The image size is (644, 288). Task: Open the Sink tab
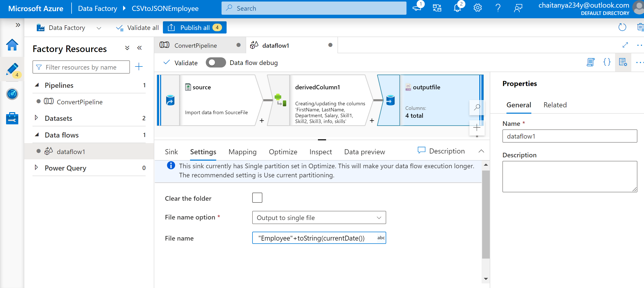[171, 152]
